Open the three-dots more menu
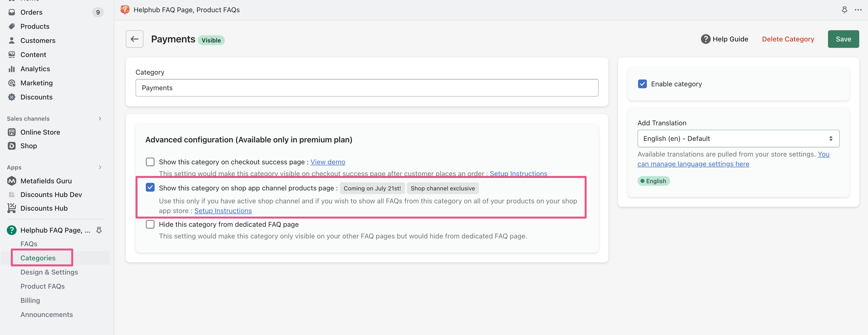The width and height of the screenshot is (868, 335). click(x=858, y=10)
